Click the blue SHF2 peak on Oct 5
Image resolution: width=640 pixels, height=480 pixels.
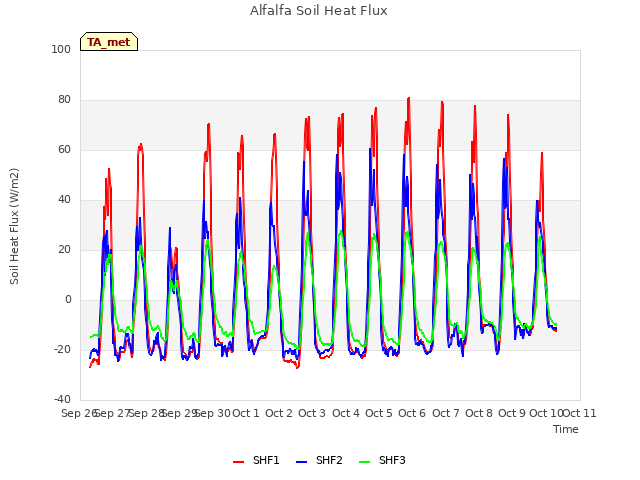click(x=370, y=149)
